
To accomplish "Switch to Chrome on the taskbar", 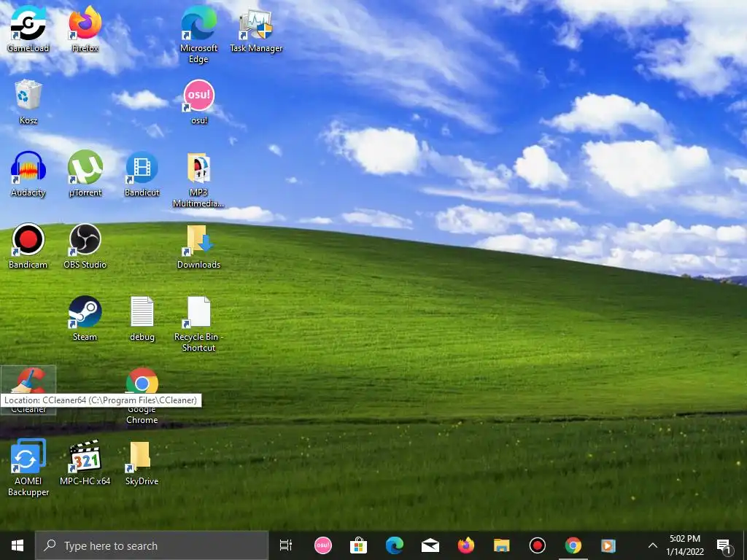I will point(573,545).
